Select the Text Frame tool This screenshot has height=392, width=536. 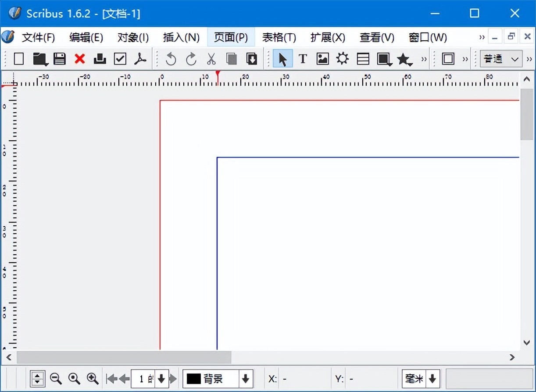click(303, 59)
